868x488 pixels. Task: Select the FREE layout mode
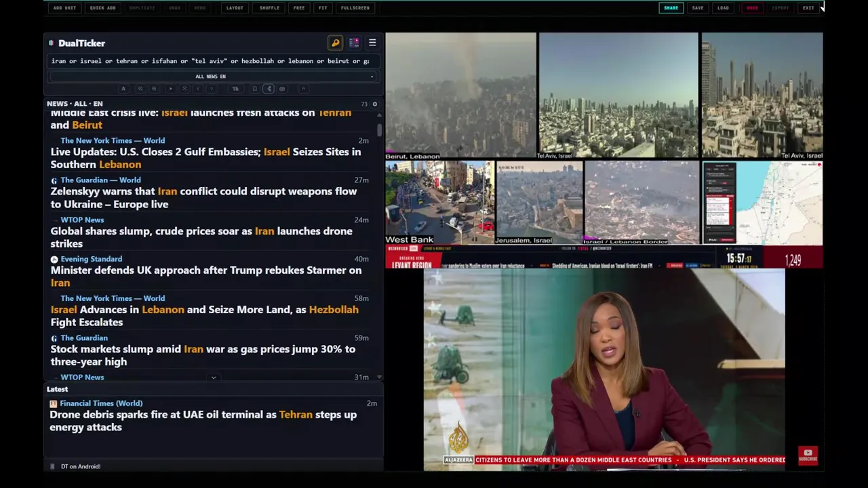(299, 8)
